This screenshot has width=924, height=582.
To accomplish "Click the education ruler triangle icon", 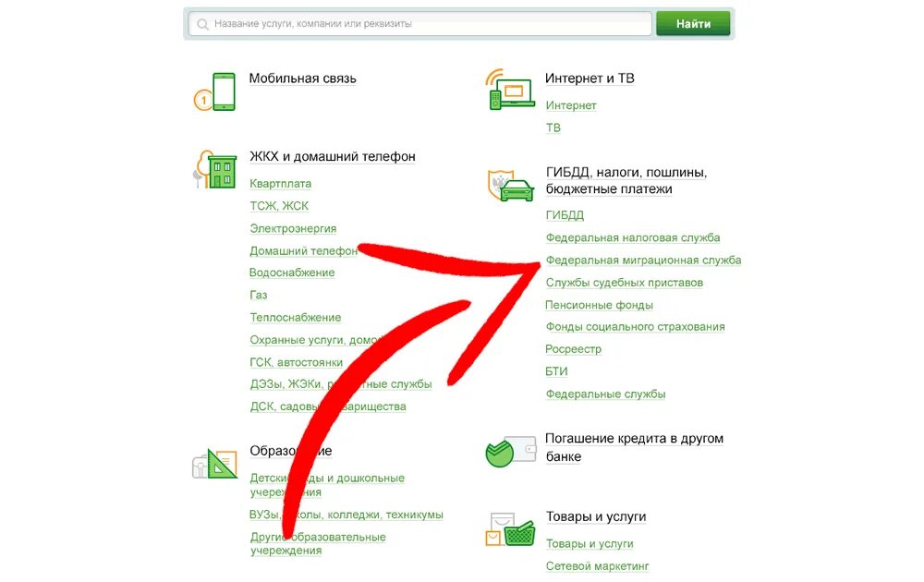I will click(215, 464).
